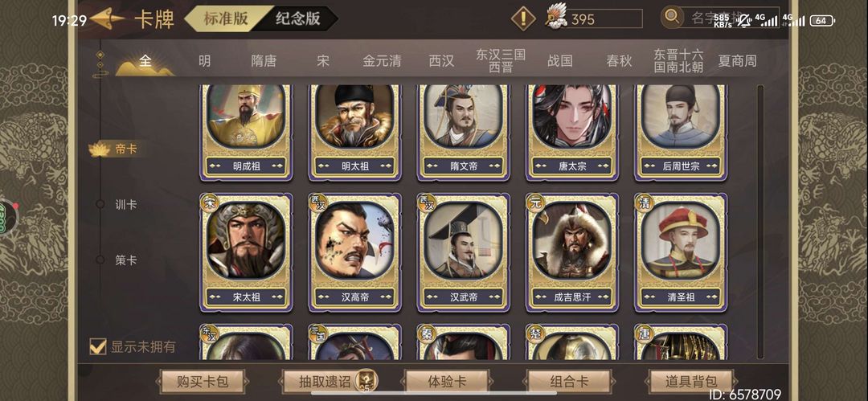Click the card list vertical scrollbar

click(760, 222)
